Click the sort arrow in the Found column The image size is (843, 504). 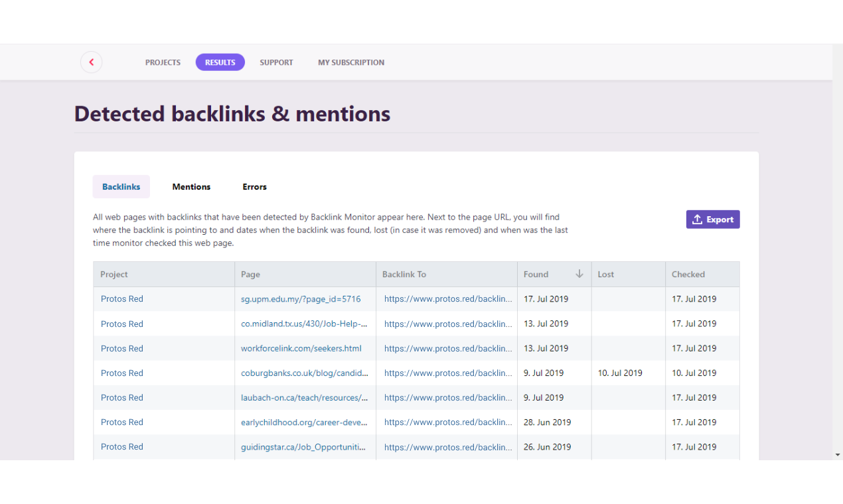tap(579, 273)
